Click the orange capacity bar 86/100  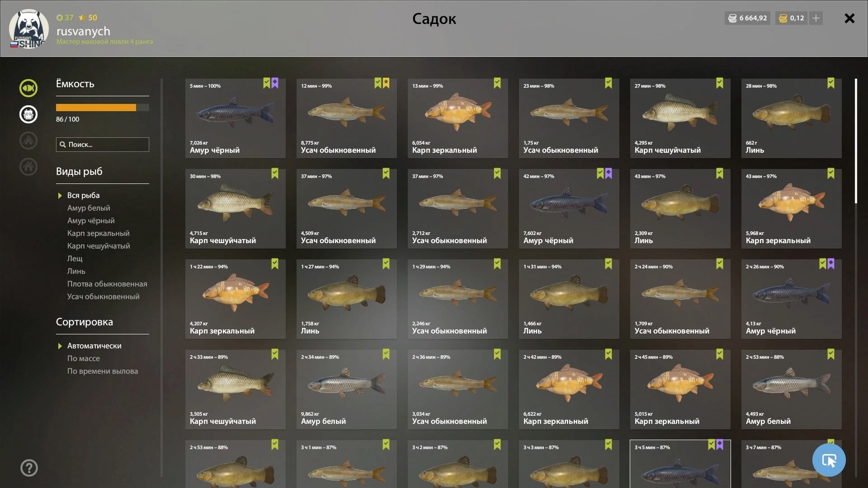click(103, 108)
